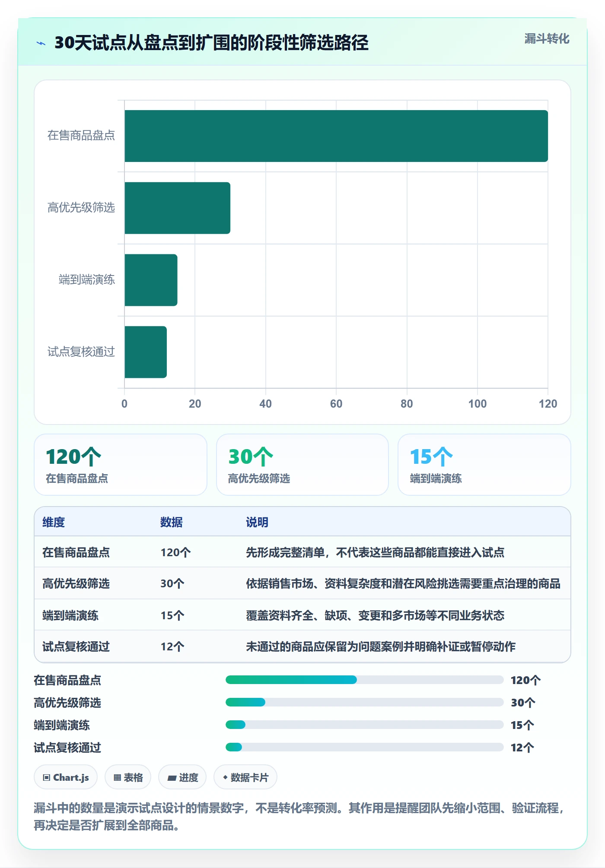
Task: Click the 在售商品盘点 table row label
Action: pyautogui.click(x=76, y=552)
